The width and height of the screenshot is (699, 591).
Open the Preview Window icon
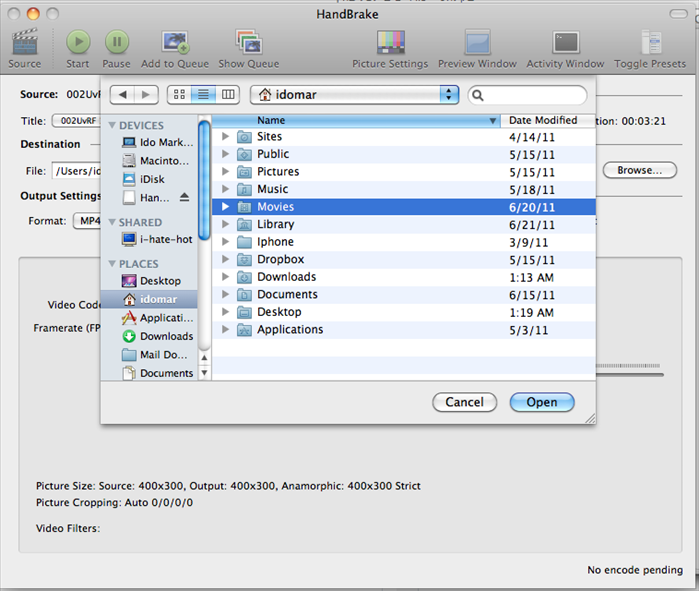point(477,42)
